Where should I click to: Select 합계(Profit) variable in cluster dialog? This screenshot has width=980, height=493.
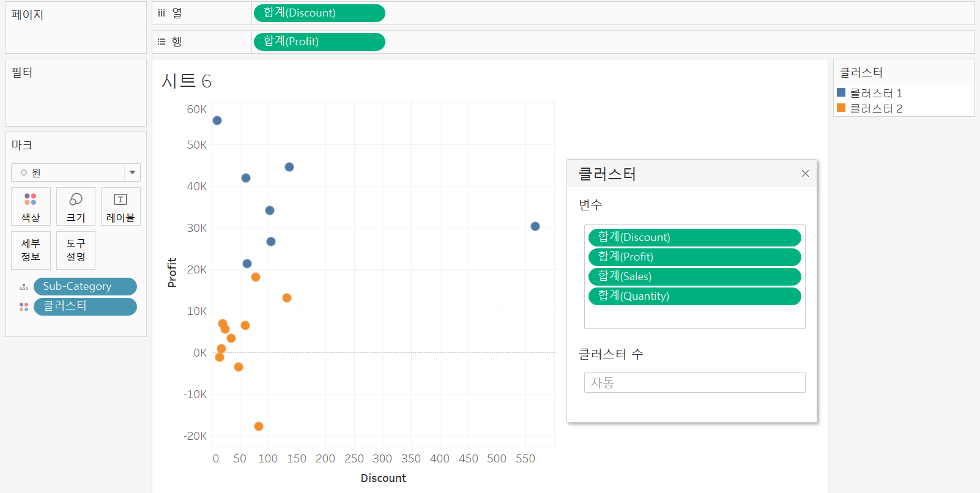[694, 257]
